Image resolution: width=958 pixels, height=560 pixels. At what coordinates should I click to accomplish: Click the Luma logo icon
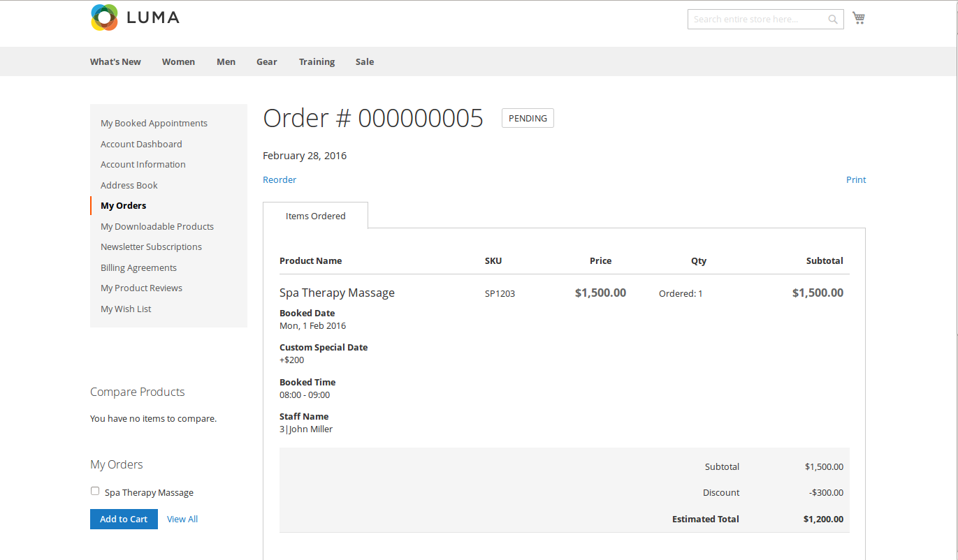[104, 17]
